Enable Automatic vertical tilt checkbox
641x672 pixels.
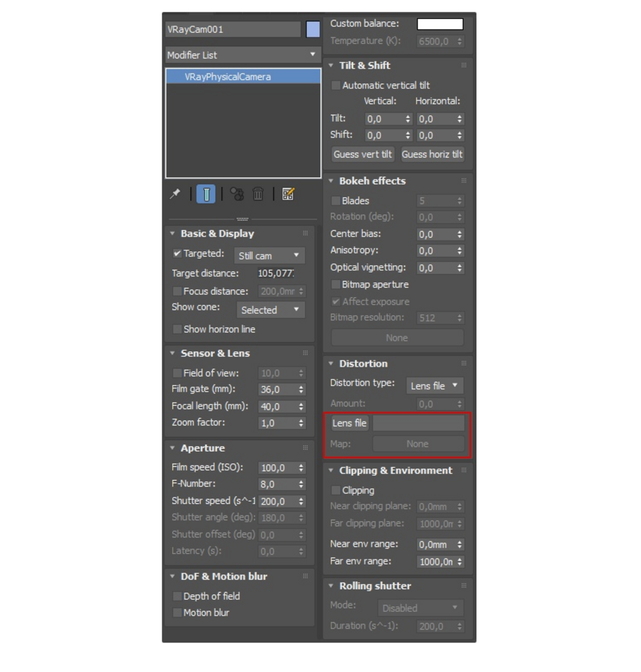tap(336, 85)
